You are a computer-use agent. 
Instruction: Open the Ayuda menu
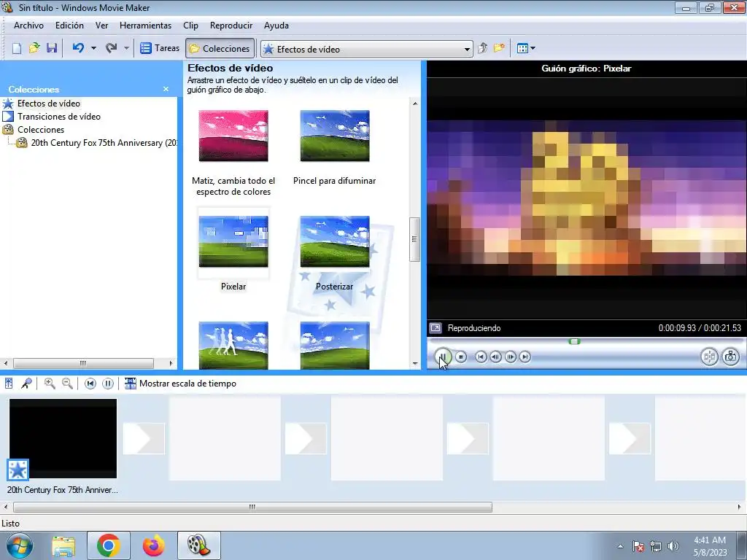(276, 26)
